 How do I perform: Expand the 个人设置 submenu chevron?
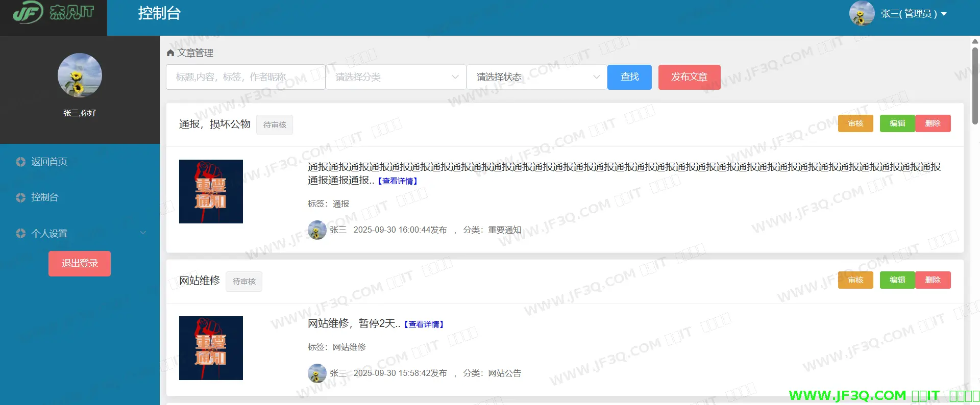[143, 233]
